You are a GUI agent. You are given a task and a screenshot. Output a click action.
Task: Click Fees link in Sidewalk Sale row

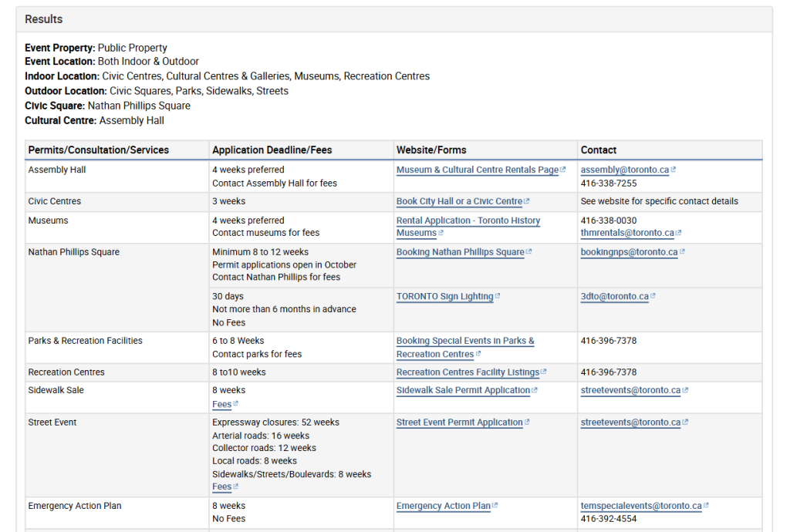click(x=221, y=404)
